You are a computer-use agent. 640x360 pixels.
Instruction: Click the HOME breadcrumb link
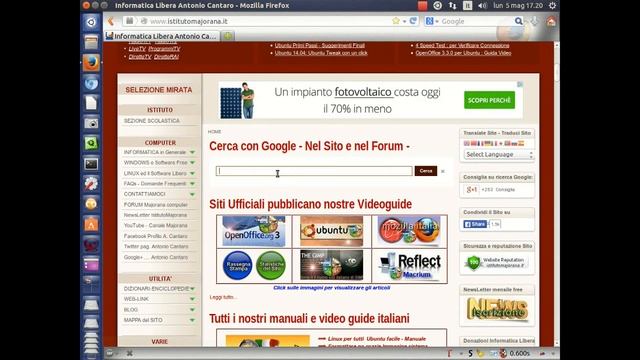tap(214, 132)
